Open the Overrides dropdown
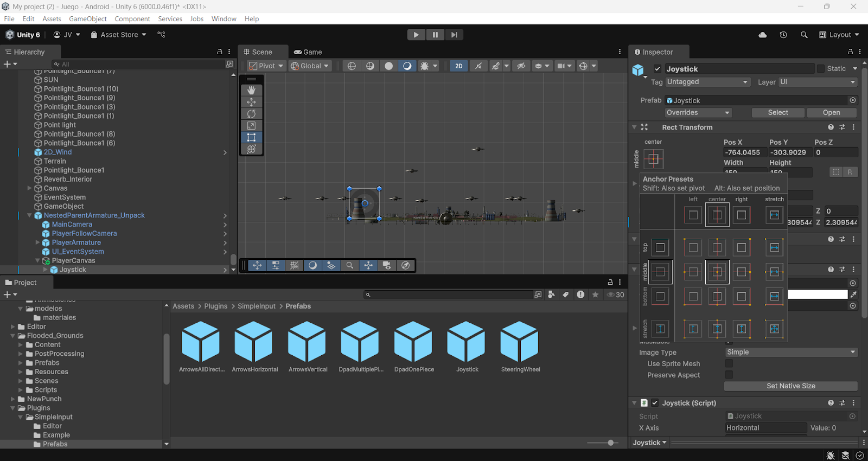Screen dimensions: 868x461 (698, 113)
